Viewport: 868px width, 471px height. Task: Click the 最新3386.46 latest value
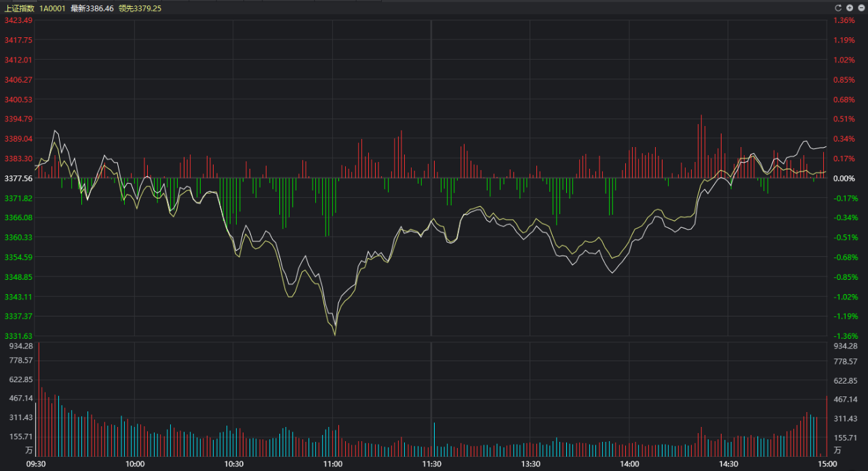(92, 8)
